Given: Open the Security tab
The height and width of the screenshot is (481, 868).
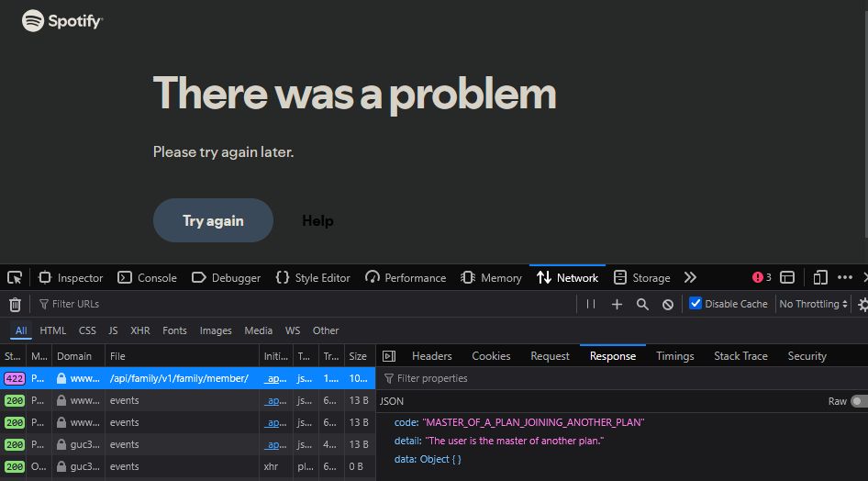Looking at the screenshot, I should tap(807, 356).
